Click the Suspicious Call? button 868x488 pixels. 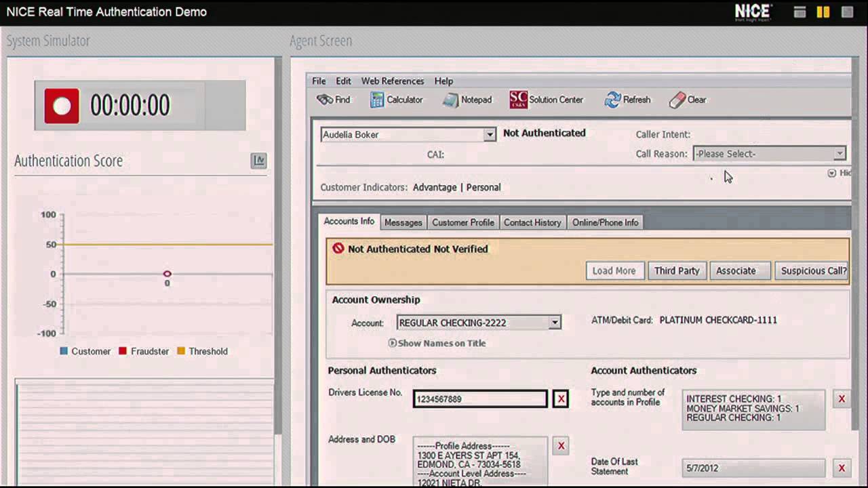tap(813, 270)
